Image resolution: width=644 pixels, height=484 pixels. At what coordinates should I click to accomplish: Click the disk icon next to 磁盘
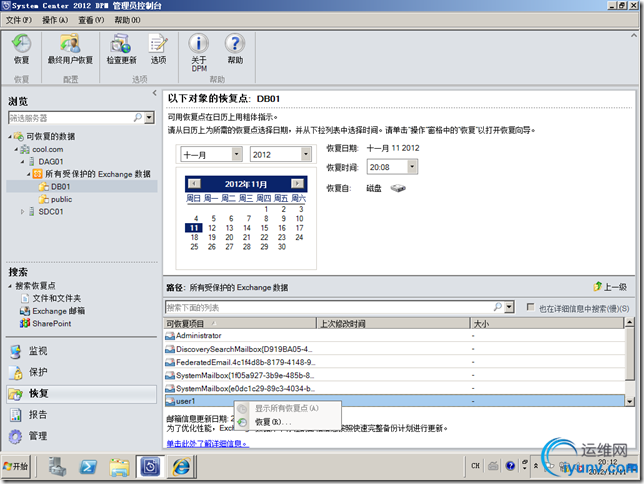point(398,189)
